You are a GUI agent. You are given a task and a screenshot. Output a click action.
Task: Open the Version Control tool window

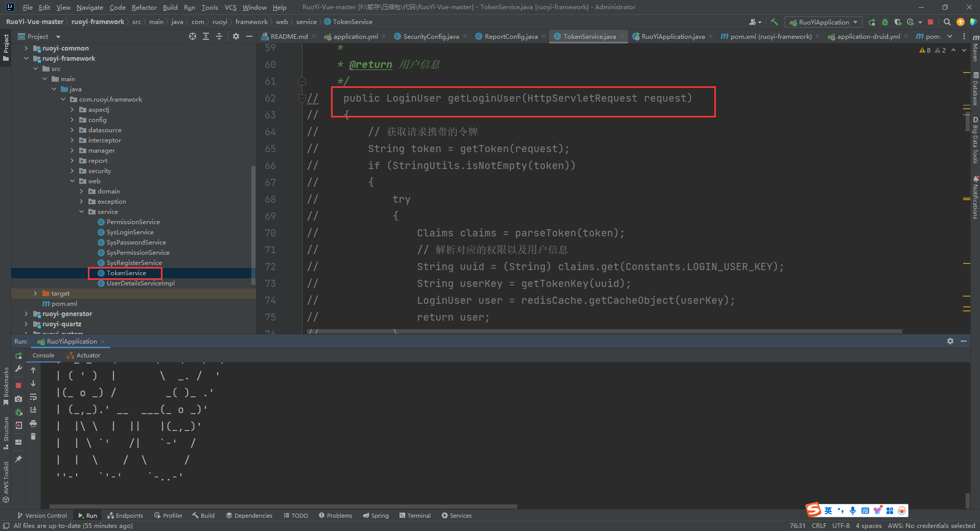point(42,516)
